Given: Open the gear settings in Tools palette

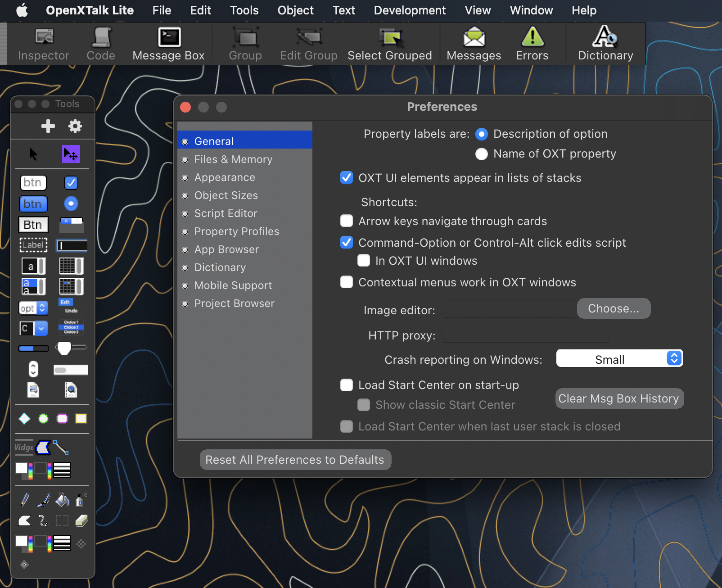Looking at the screenshot, I should pos(75,126).
